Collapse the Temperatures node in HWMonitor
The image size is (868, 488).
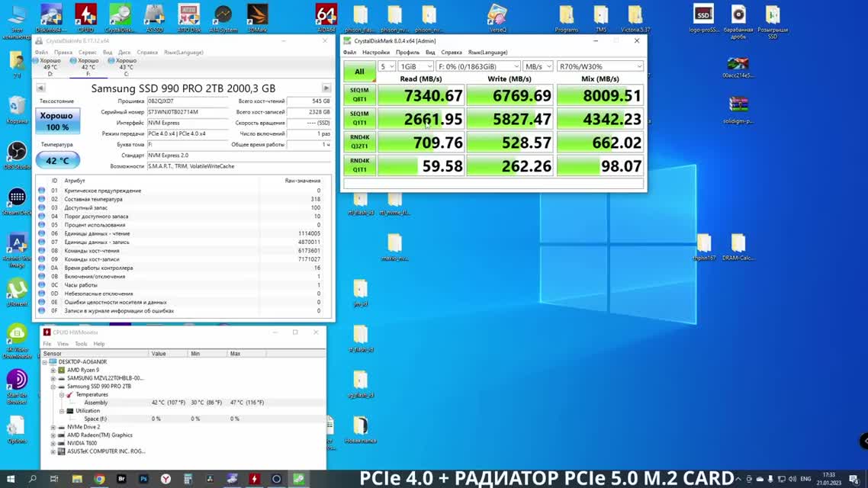point(62,394)
